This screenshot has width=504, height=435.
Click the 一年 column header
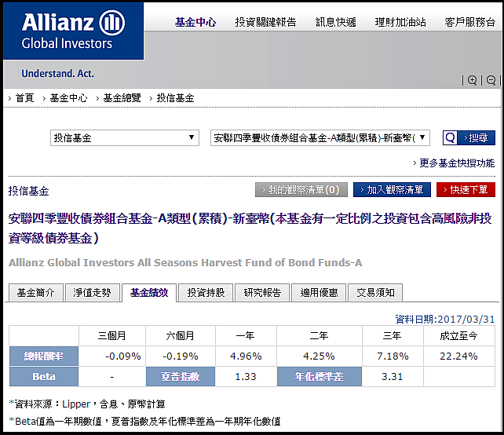(246, 335)
